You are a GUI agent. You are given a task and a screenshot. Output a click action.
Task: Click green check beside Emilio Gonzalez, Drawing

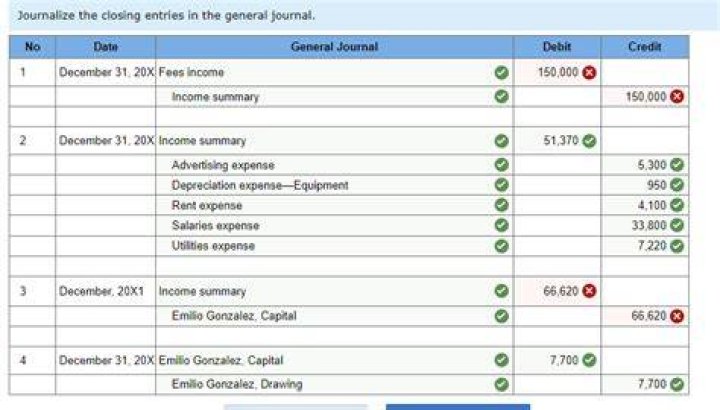point(501,384)
